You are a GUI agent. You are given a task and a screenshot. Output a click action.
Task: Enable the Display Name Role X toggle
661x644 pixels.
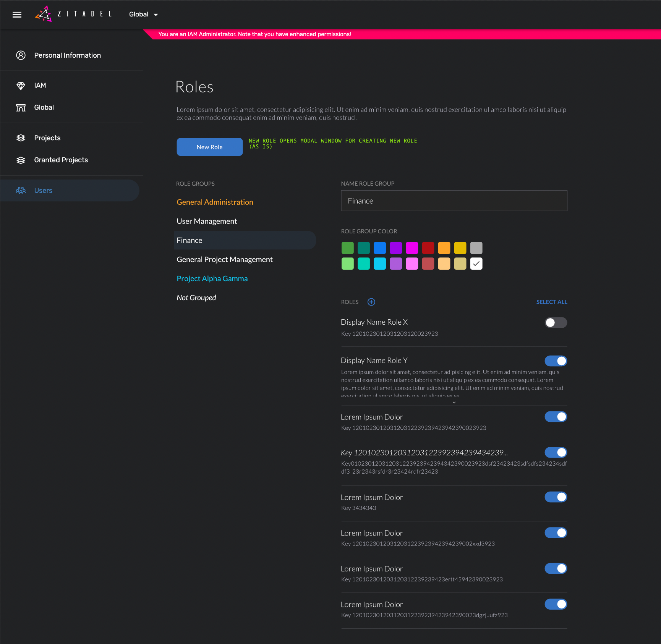(556, 322)
